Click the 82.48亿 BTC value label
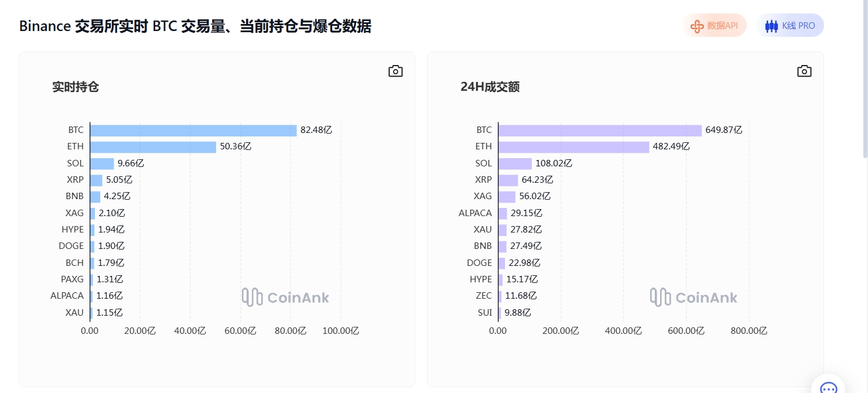 coord(316,130)
